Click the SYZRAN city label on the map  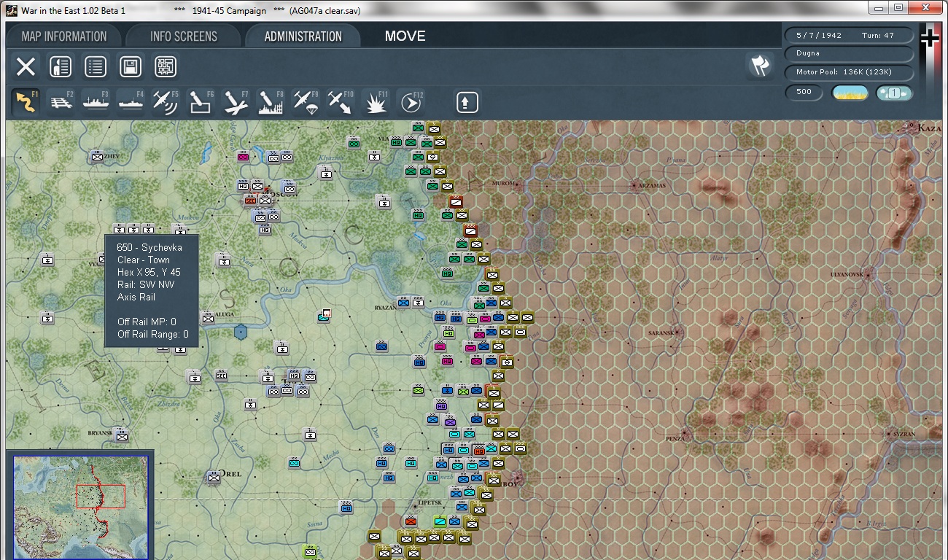(904, 435)
